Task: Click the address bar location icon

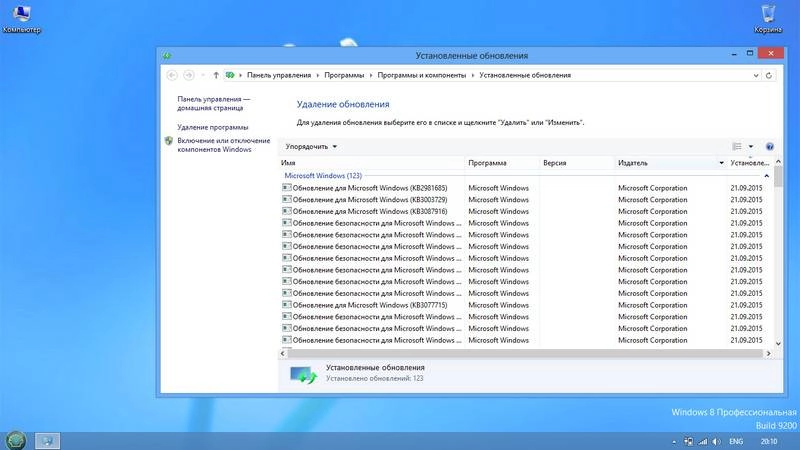Action: pos(230,75)
